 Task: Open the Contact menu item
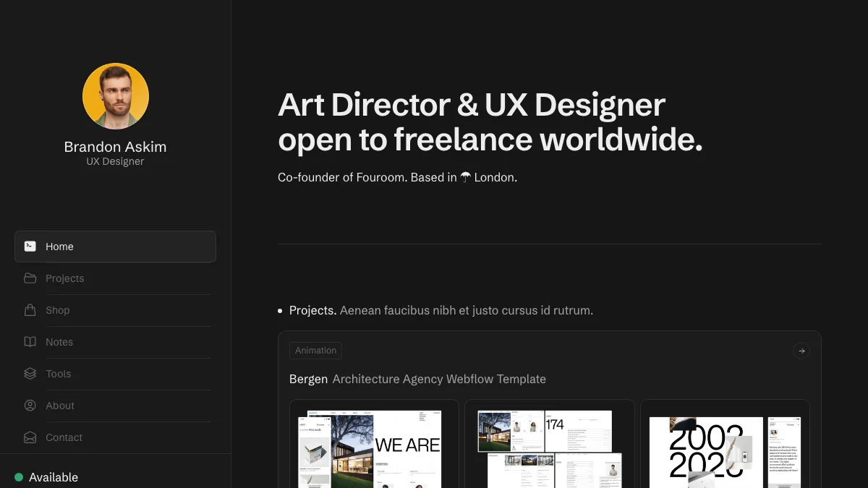(x=115, y=437)
